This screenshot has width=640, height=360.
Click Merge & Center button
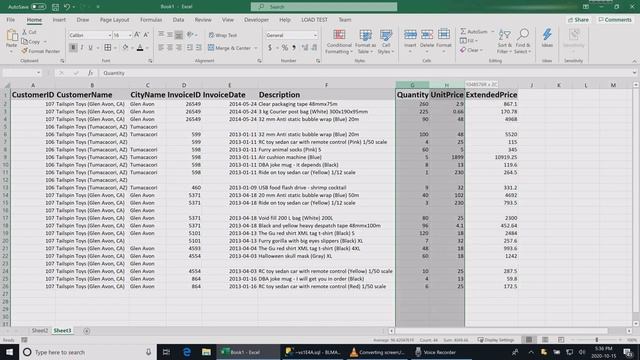[x=229, y=48]
